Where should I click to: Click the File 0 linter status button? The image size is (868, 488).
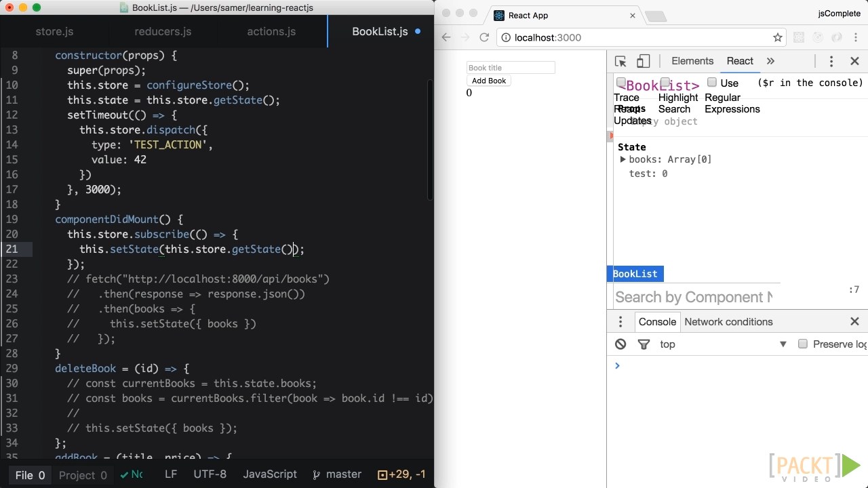30,474
